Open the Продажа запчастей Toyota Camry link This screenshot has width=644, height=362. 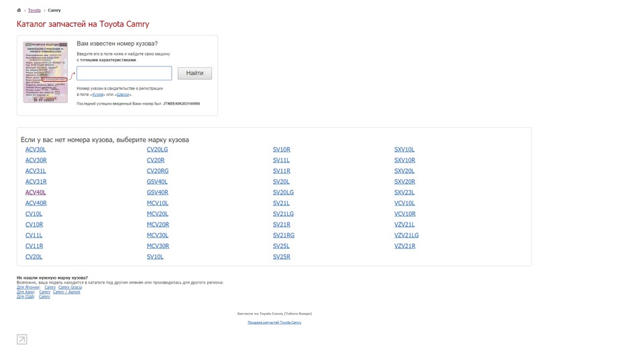coord(274,322)
